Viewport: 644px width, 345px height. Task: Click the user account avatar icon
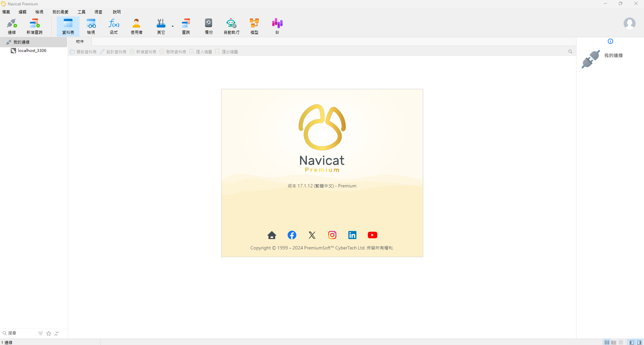(x=629, y=23)
